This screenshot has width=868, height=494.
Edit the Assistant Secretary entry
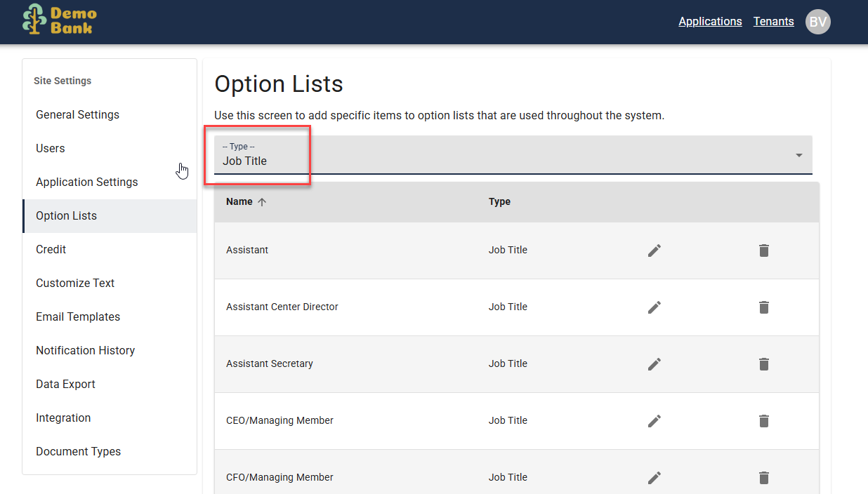pos(655,364)
